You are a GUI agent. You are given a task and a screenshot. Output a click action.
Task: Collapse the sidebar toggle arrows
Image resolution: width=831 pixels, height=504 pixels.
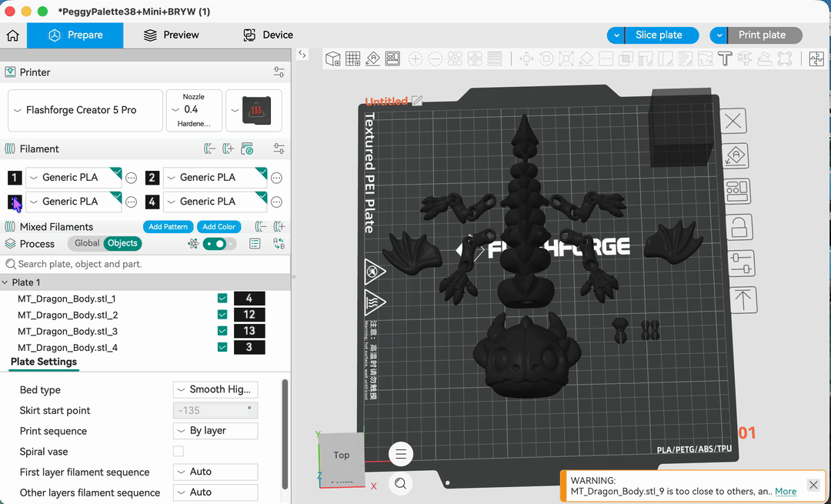(302, 54)
